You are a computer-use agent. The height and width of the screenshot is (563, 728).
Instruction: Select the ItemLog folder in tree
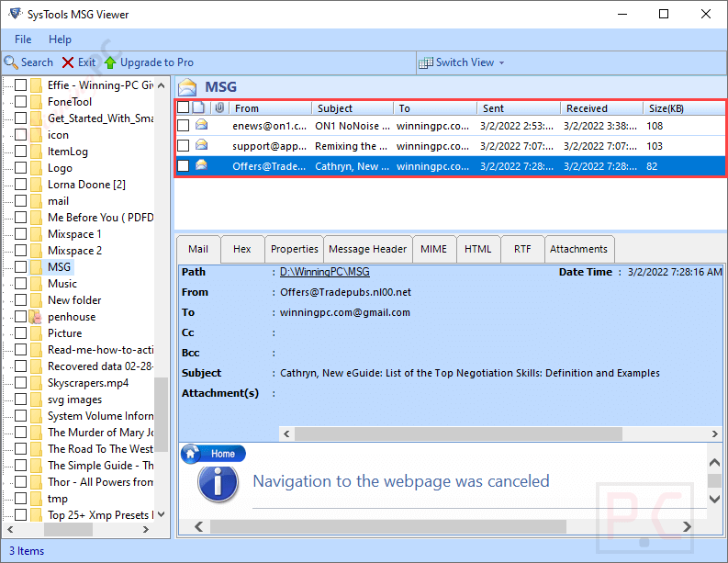click(68, 152)
